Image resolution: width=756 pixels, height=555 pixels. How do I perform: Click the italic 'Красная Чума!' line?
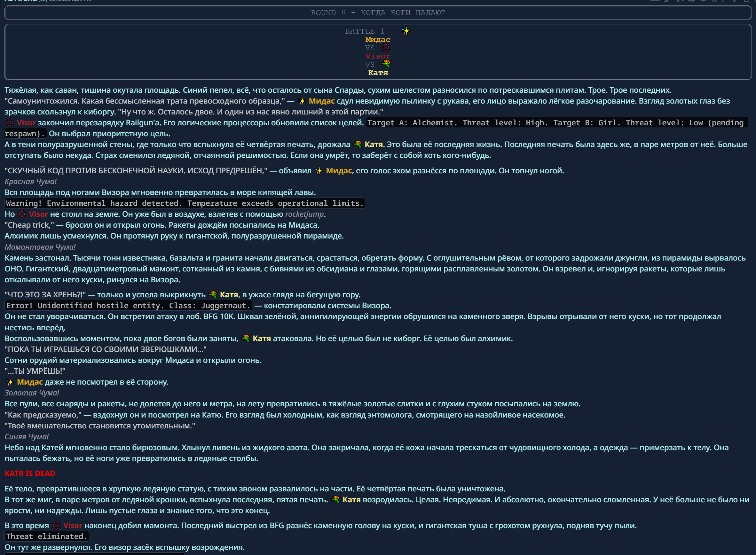(31, 182)
